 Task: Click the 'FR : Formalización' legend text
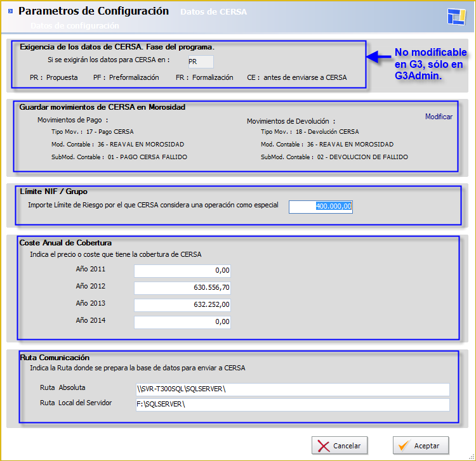204,77
